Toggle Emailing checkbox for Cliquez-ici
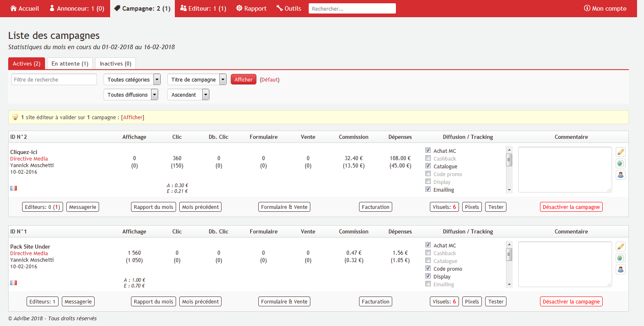The width and height of the screenshot is (644, 326). 428,189
